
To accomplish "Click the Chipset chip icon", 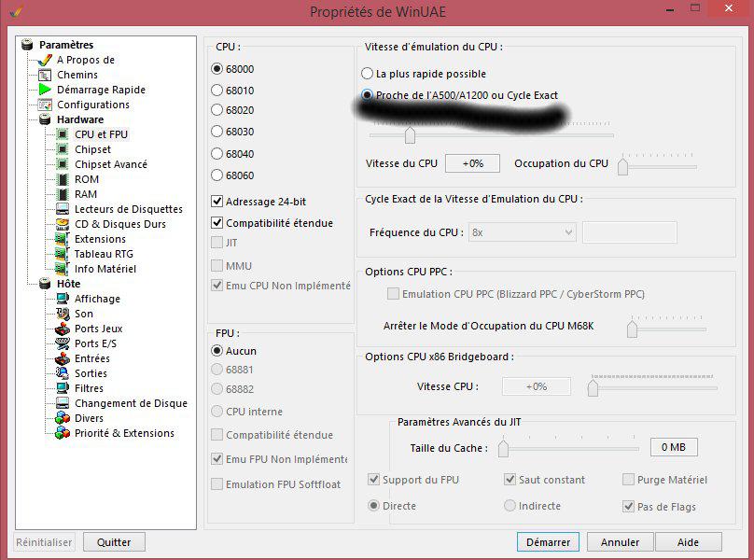I will tap(63, 149).
